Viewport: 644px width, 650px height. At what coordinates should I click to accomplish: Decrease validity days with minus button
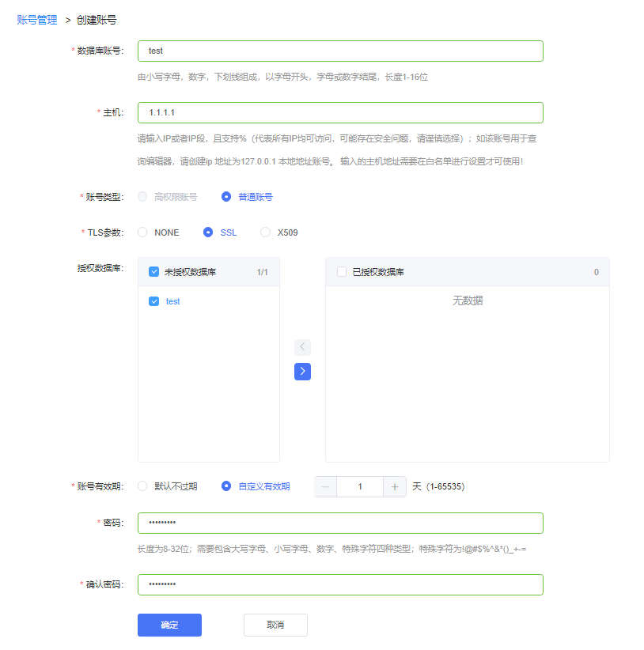325,487
